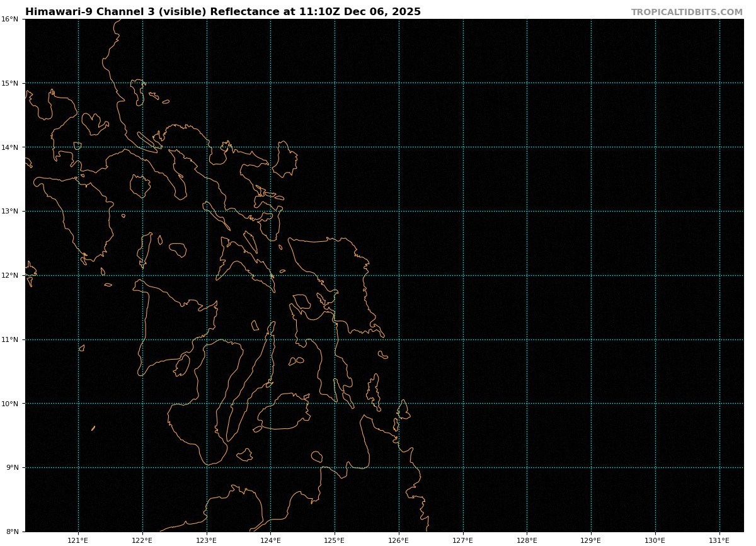The width and height of the screenshot is (756, 546).
Task: Click the 124°E and 13°N grid intersection
Action: 271,211
